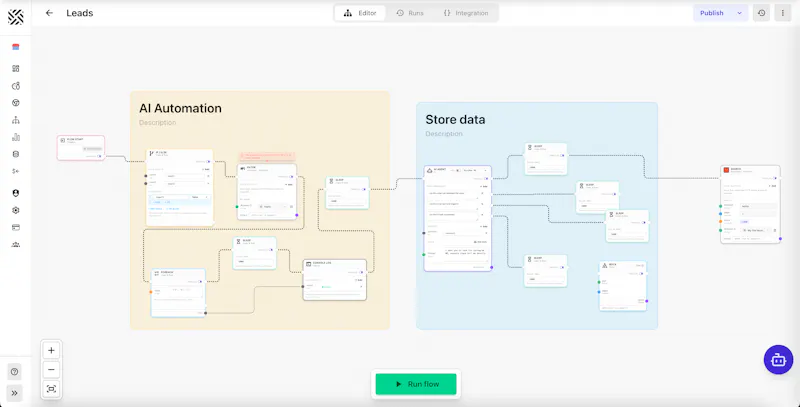800x407 pixels.
Task: Click the AI Agent node icon
Action: [429, 171]
